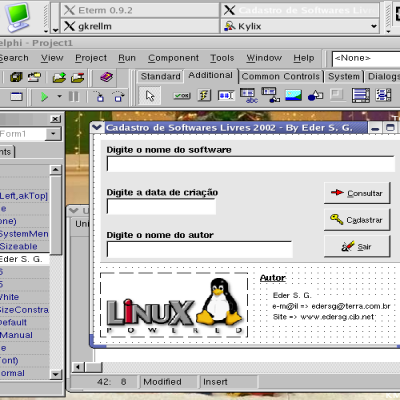Viewport: 400px width, 400px height.
Task: Pick the MaskEdit component icon
Action: coord(226,96)
